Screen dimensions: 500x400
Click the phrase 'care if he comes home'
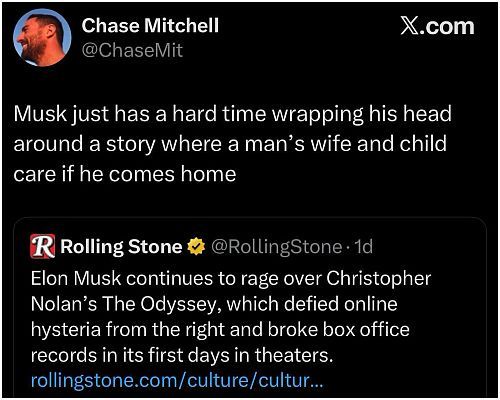[125, 174]
